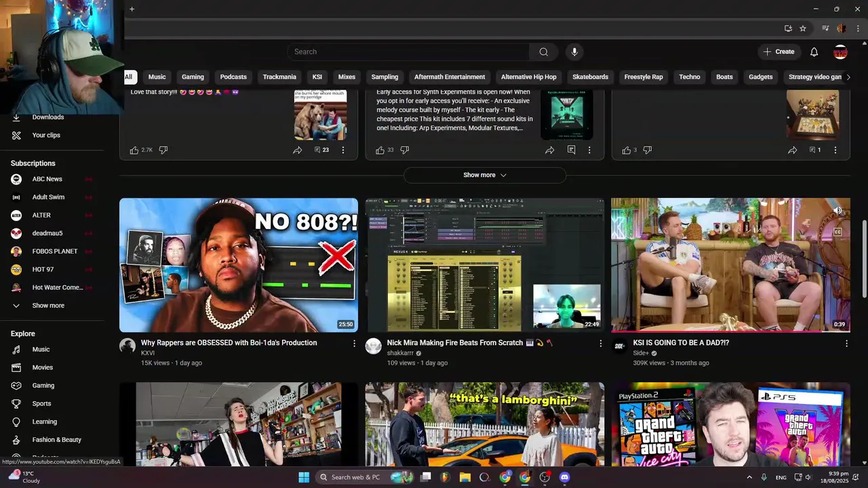Open the notifications bell
Image resolution: width=868 pixels, height=488 pixels.
point(814,52)
